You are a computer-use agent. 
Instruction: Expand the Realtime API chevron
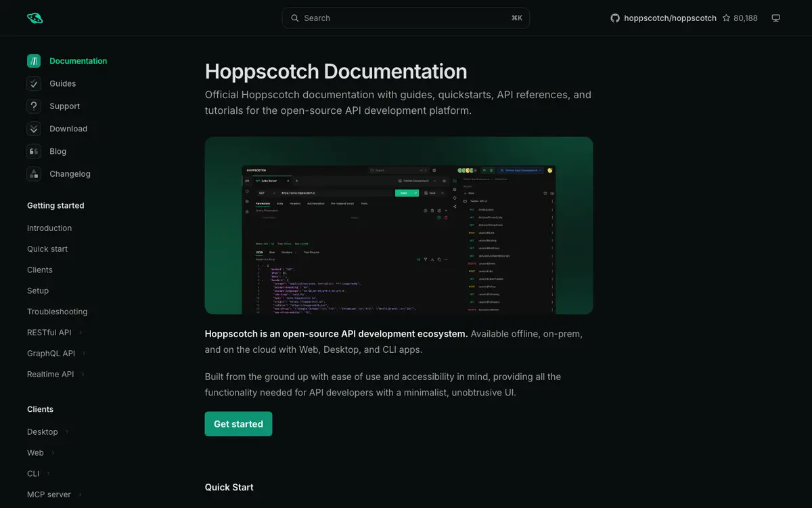(83, 375)
